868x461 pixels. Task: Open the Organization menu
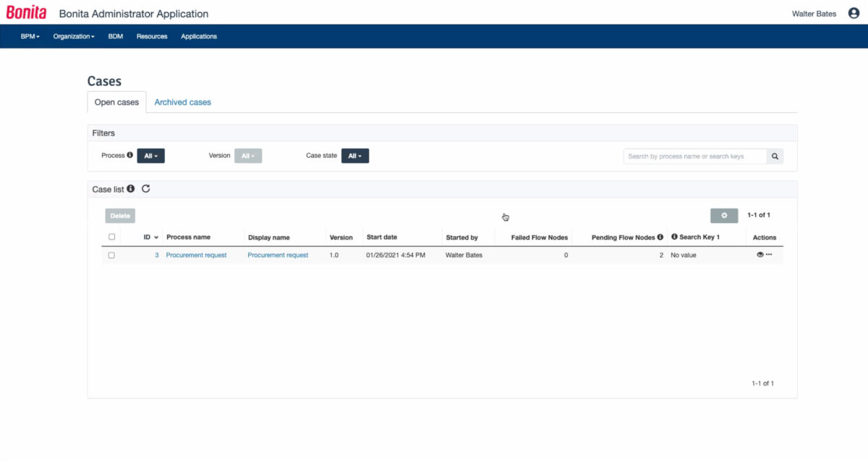click(x=73, y=35)
